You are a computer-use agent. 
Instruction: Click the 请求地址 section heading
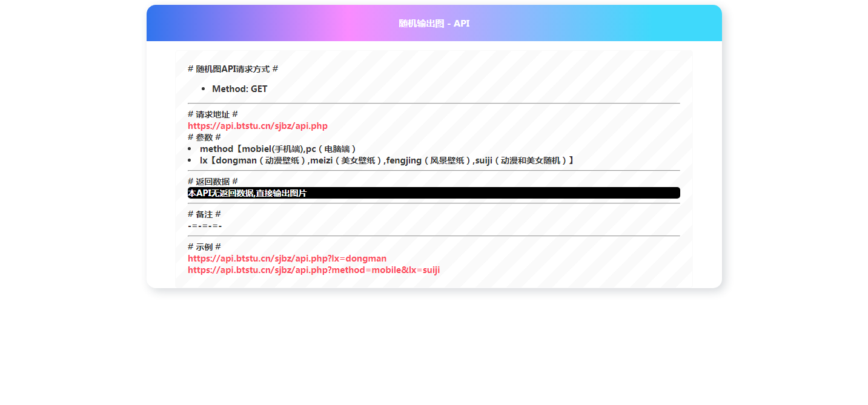[x=213, y=114]
